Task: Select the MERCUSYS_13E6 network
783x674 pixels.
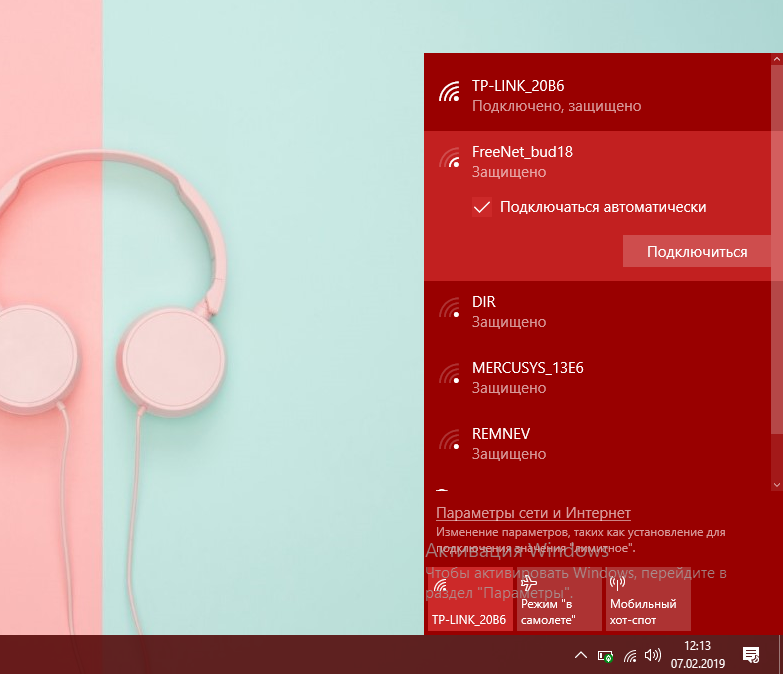Action: 597,378
